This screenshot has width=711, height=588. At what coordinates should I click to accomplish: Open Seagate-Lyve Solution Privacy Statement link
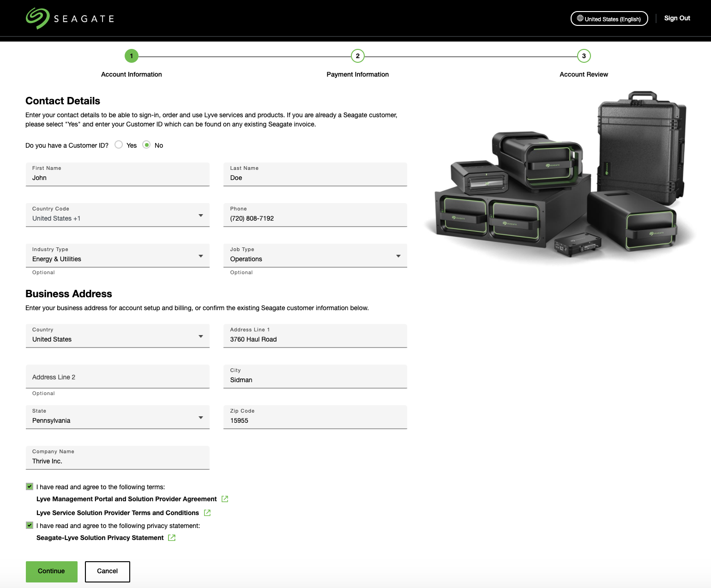(100, 538)
